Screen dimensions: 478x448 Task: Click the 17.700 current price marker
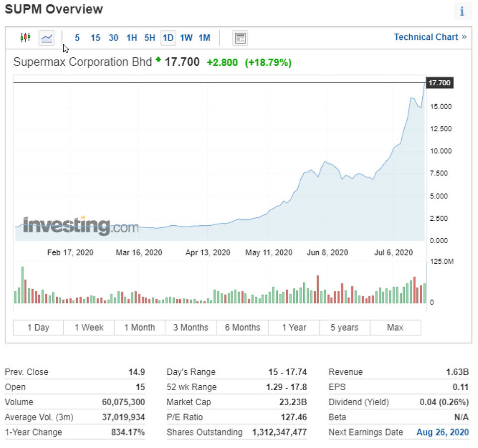click(439, 83)
